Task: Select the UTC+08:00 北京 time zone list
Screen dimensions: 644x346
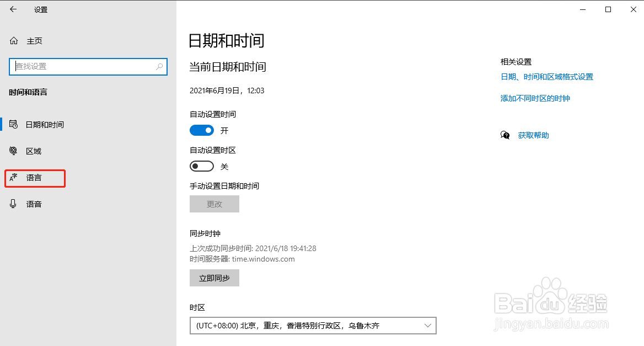Action: (313, 326)
